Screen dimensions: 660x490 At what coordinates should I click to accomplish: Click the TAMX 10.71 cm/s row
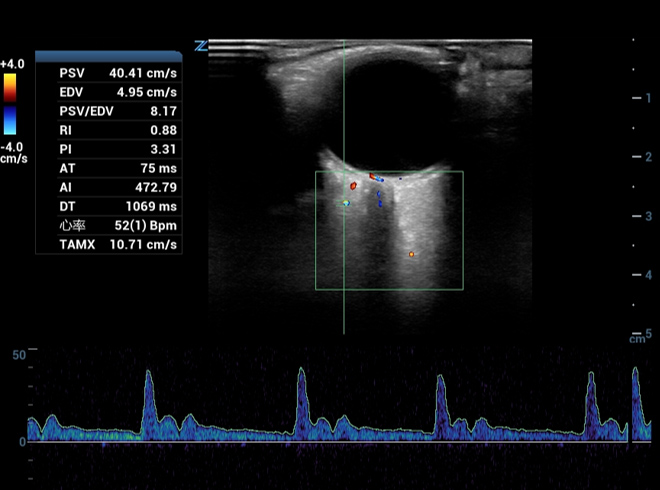point(108,244)
